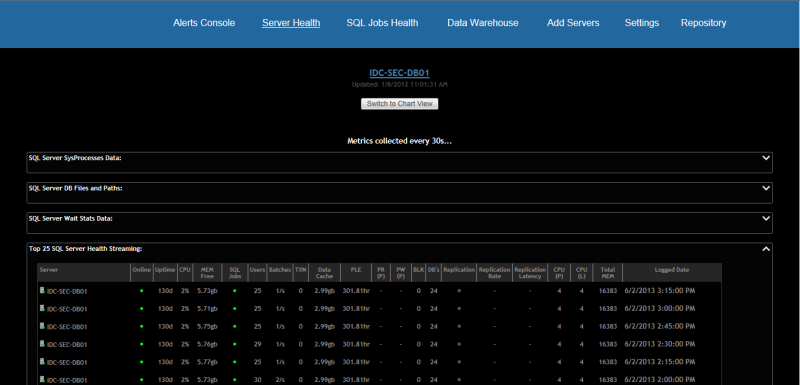The width and height of the screenshot is (800, 385).
Task: Click the 5.71gb MEM Free value
Action: tap(207, 309)
